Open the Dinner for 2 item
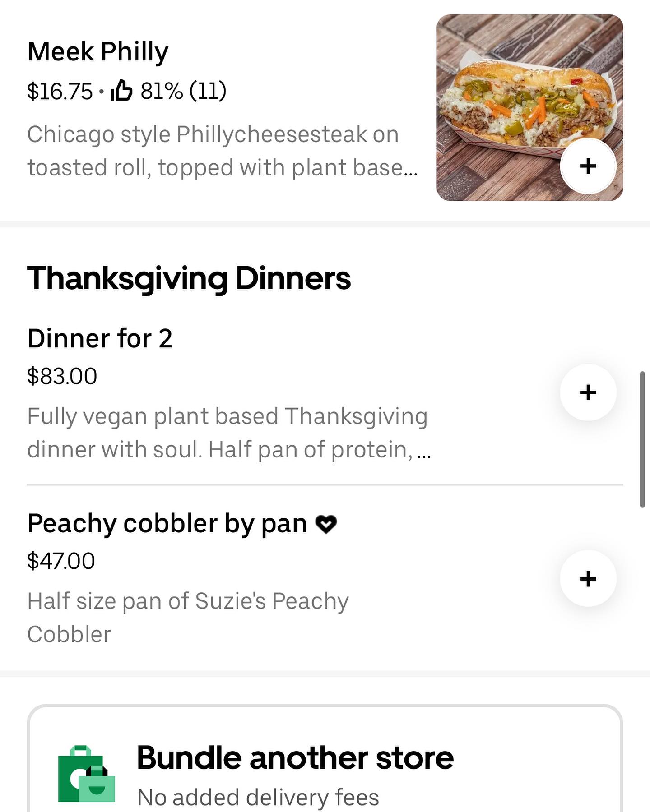 [100, 338]
